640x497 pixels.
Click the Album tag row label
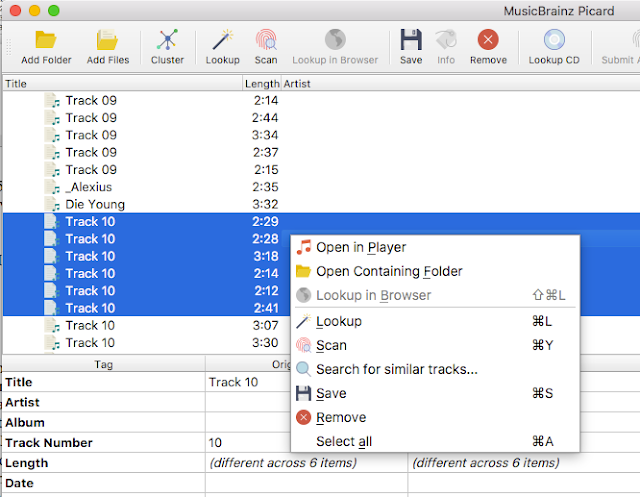pos(25,422)
